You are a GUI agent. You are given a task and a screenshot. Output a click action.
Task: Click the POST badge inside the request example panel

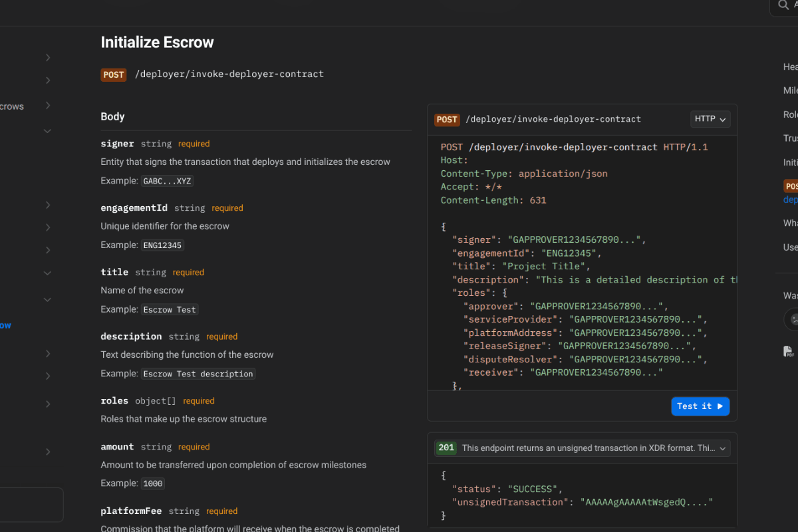447,119
